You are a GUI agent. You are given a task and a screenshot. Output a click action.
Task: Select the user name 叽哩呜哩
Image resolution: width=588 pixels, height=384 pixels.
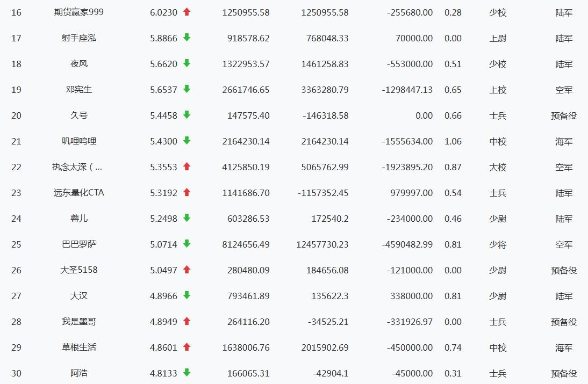[x=79, y=141]
